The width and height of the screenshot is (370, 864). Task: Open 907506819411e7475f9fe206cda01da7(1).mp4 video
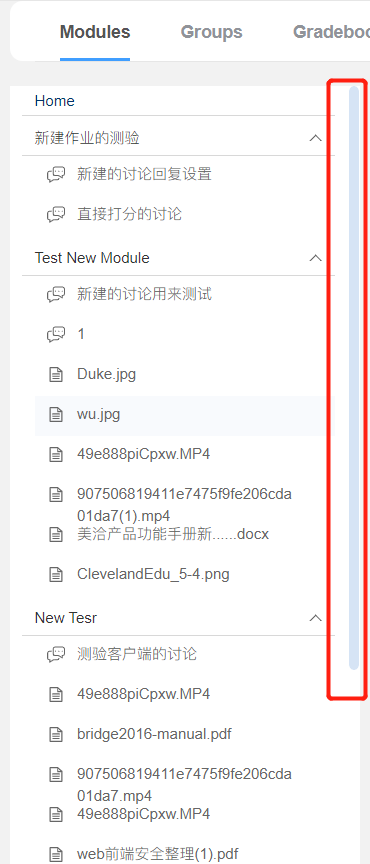click(x=184, y=505)
